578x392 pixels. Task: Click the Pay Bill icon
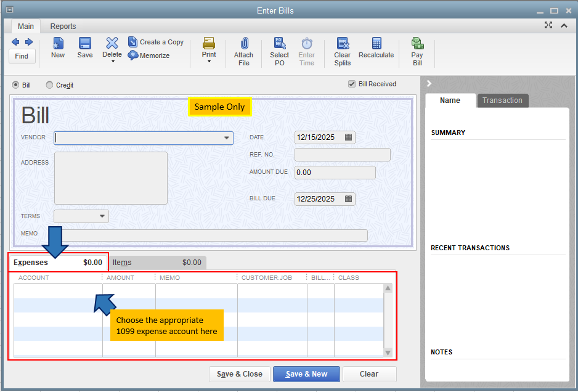(417, 43)
